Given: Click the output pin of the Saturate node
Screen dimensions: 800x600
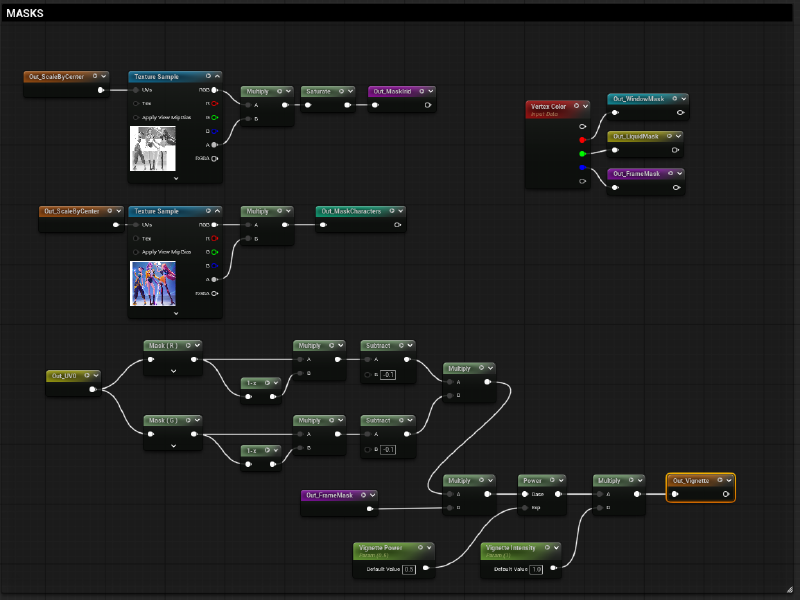Looking at the screenshot, I should 349,105.
